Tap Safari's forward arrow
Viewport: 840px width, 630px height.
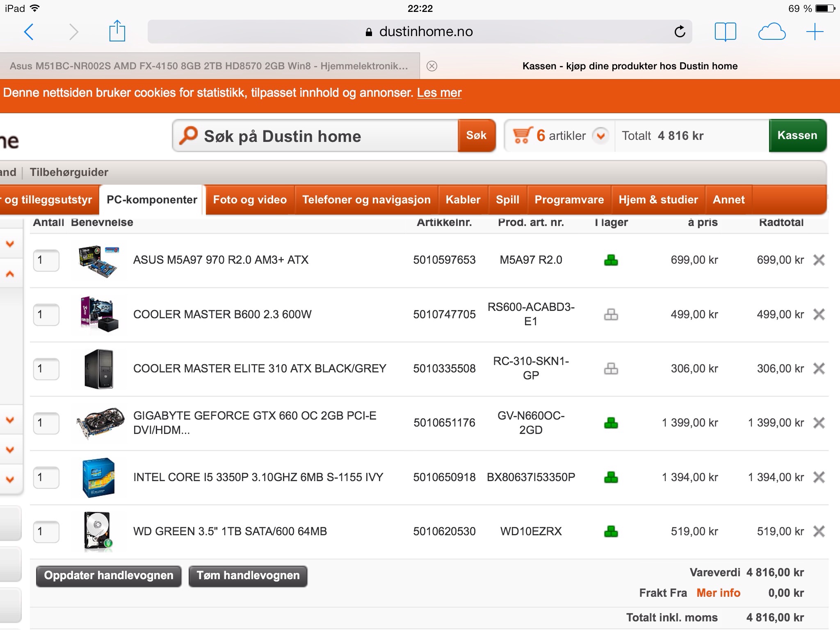click(x=73, y=32)
